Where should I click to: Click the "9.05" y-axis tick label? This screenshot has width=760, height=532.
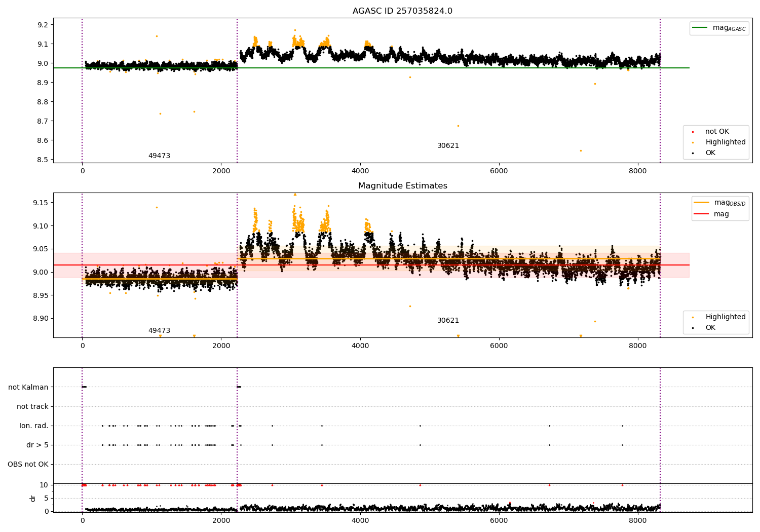pos(41,249)
